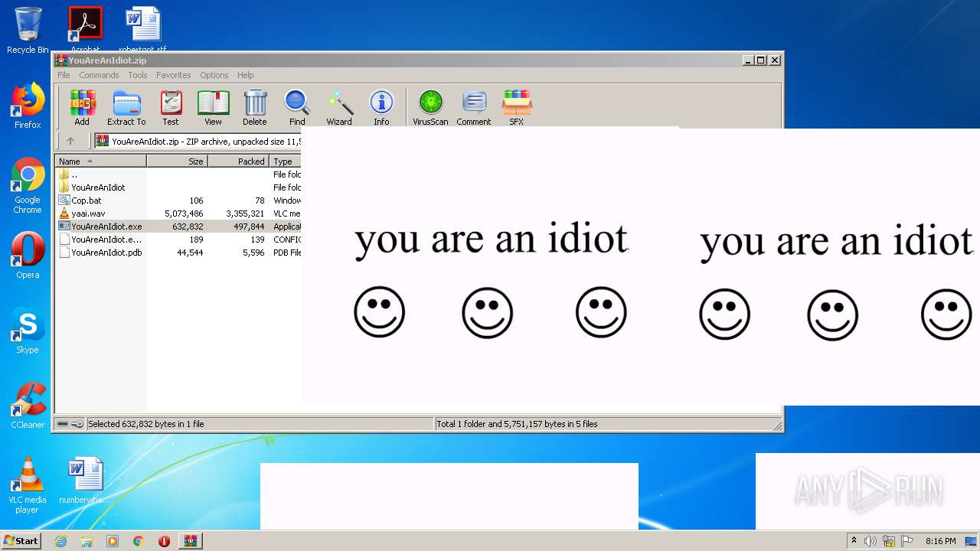
Task: Show hidden tray icons arrow
Action: 854,541
